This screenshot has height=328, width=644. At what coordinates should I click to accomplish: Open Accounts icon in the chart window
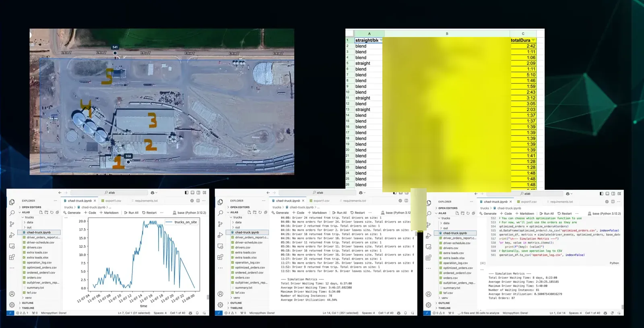point(12,294)
